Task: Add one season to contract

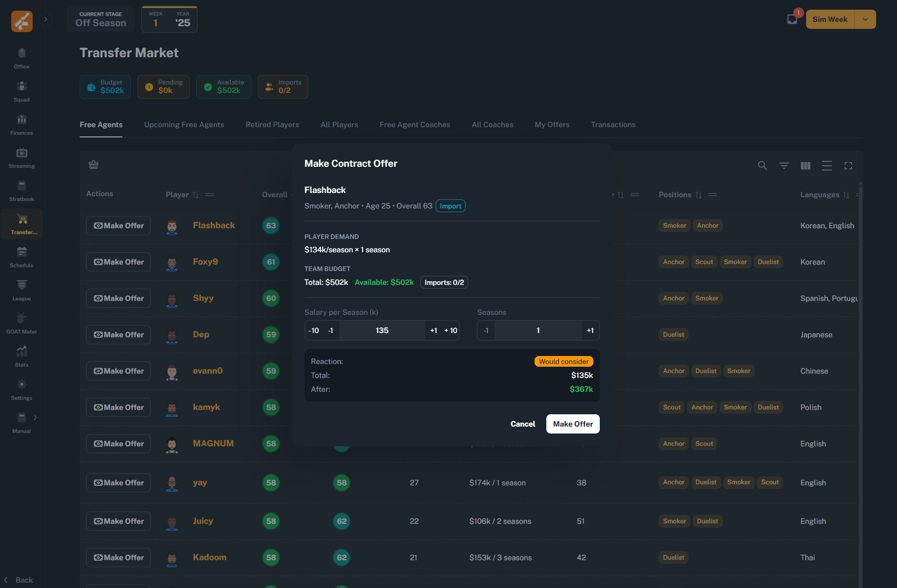Action: coord(590,330)
